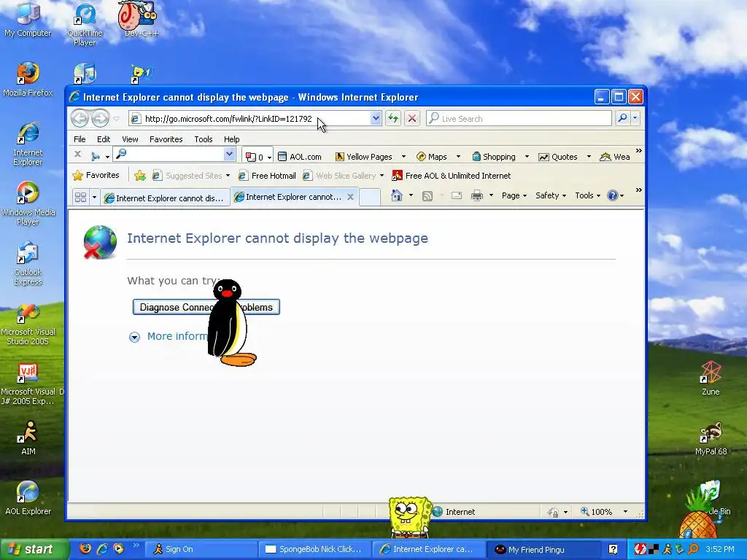Open a new blank tab
Viewport: 747px width, 560px height.
click(370, 197)
